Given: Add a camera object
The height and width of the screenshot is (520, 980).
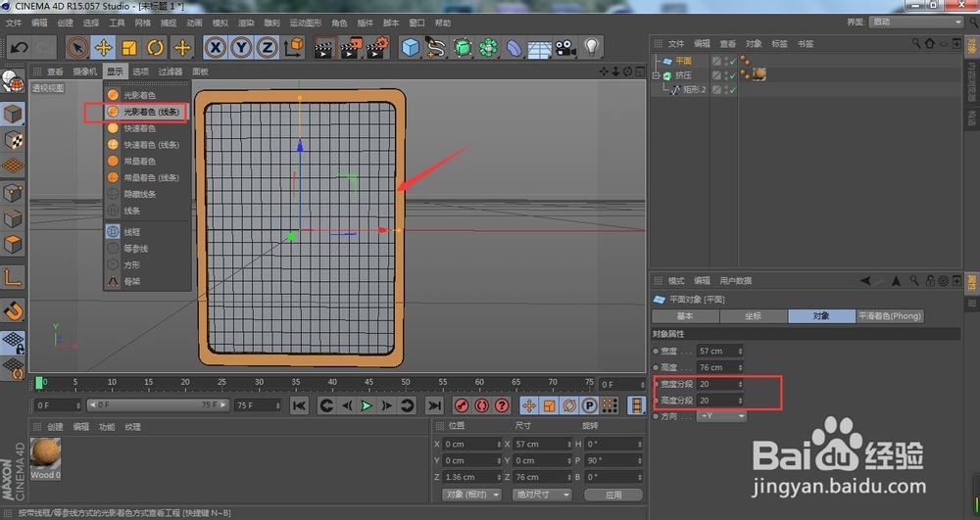Looking at the screenshot, I should pos(565,47).
